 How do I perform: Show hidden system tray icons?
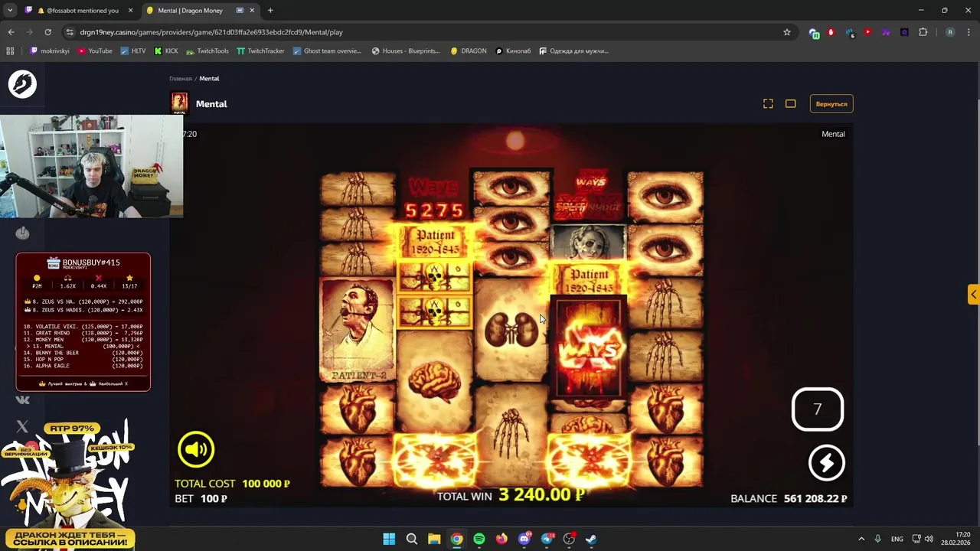(861, 539)
